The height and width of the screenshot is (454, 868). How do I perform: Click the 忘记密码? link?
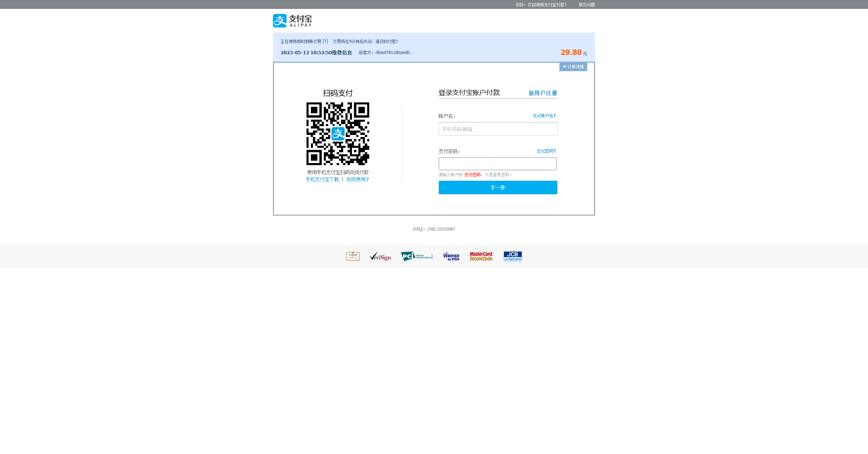(546, 151)
